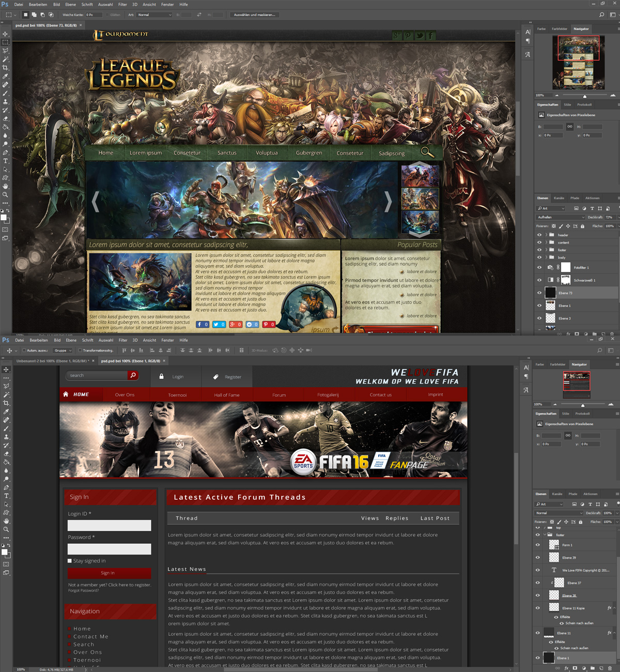Image resolution: width=620 pixels, height=672 pixels.
Task: Click navigator zoom slider in top window
Action: click(585, 96)
